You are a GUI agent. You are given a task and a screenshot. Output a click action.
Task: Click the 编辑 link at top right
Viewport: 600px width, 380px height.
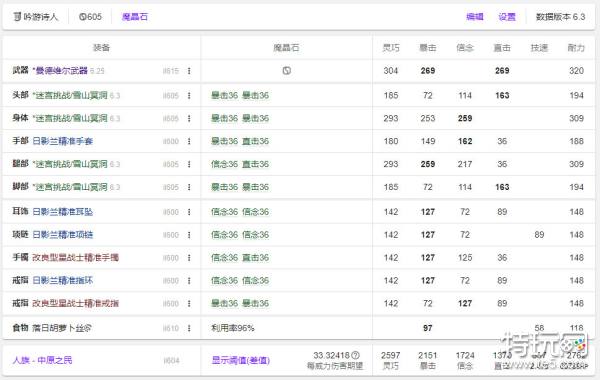(475, 17)
